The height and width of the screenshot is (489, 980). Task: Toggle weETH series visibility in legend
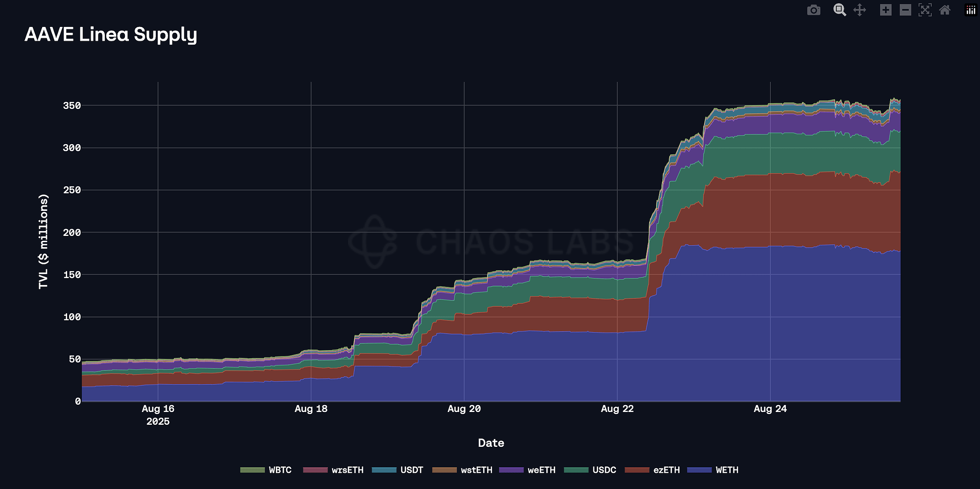(x=527, y=470)
